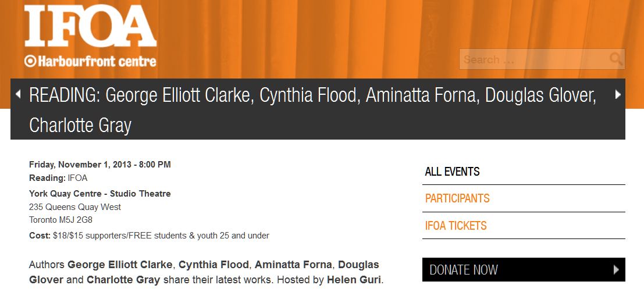
Task: Open the ALL EVENTS sidebar item
Action: click(x=453, y=172)
